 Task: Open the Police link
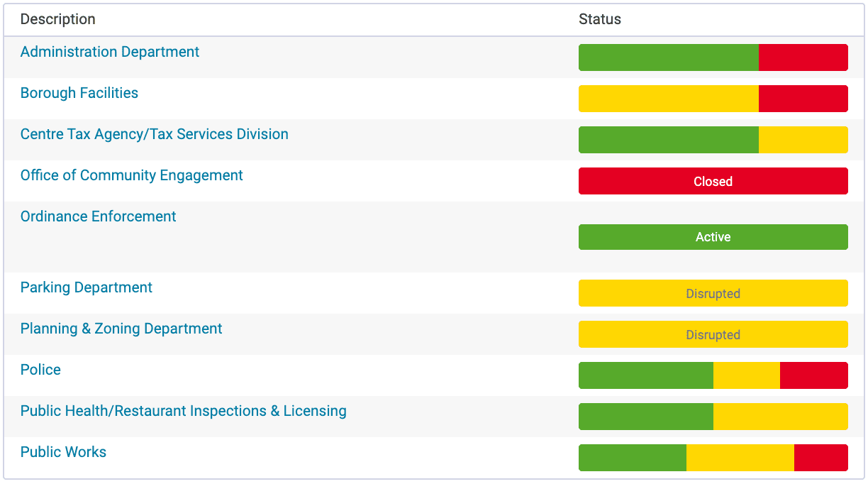pyautogui.click(x=40, y=370)
